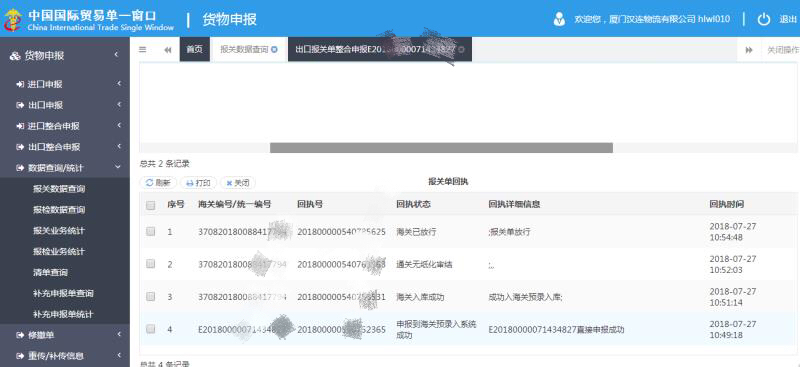Tick the select-all checkbox in table header
800x367 pixels.
[151, 206]
